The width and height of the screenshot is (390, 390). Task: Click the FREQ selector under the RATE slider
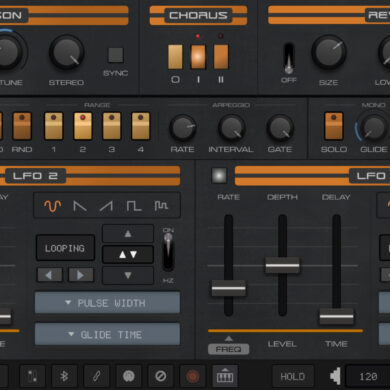point(228,349)
